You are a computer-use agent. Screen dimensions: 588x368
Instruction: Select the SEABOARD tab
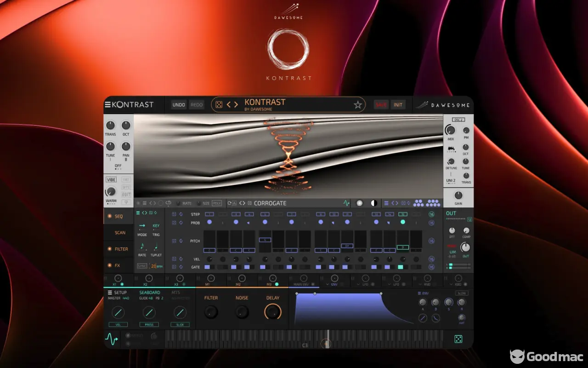[150, 293]
